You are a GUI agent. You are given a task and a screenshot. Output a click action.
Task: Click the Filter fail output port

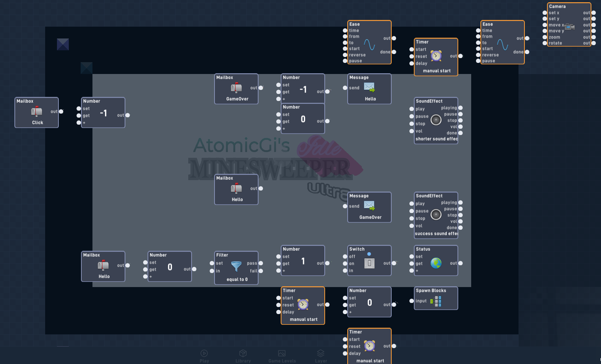click(261, 271)
